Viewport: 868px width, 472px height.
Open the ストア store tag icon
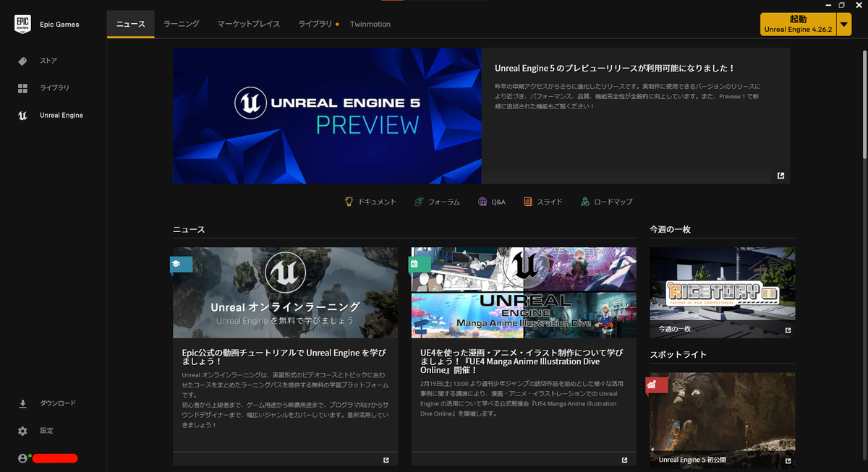[22, 61]
